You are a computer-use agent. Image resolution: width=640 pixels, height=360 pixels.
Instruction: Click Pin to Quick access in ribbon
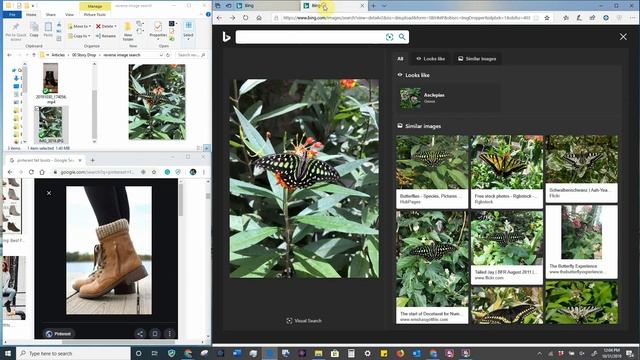pyautogui.click(x=16, y=32)
